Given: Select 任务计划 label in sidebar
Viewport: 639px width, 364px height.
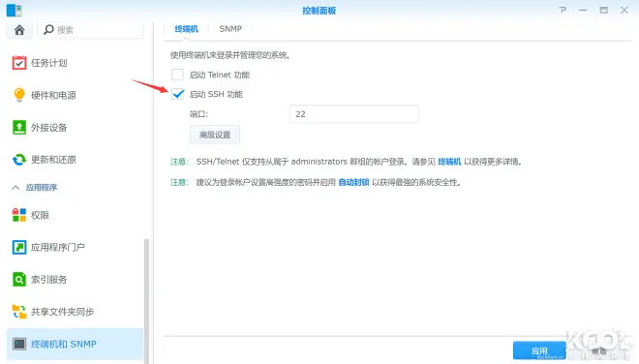Looking at the screenshot, I should point(49,63).
